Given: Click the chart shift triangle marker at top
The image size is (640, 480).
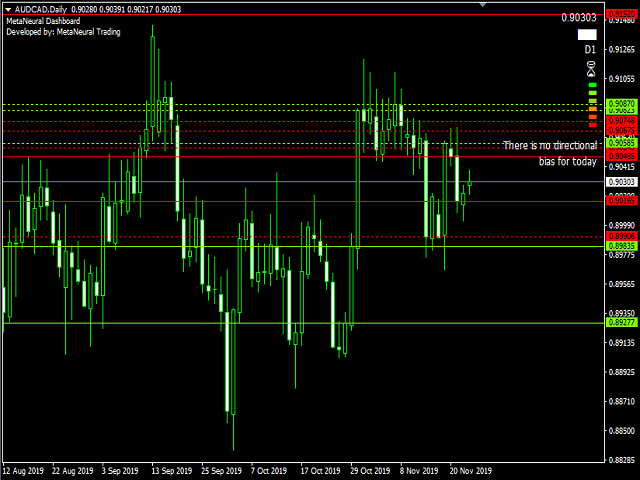Looking at the screenshot, I should point(483,4).
